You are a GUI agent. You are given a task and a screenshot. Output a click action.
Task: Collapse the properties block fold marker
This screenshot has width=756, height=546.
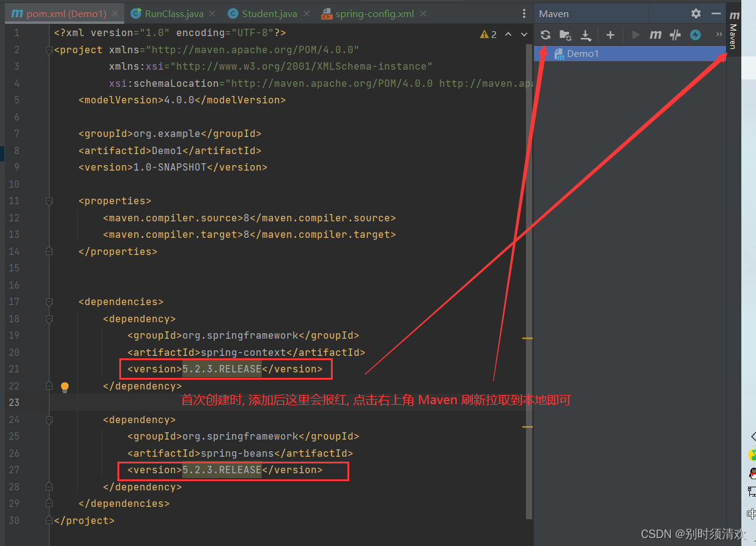49,201
